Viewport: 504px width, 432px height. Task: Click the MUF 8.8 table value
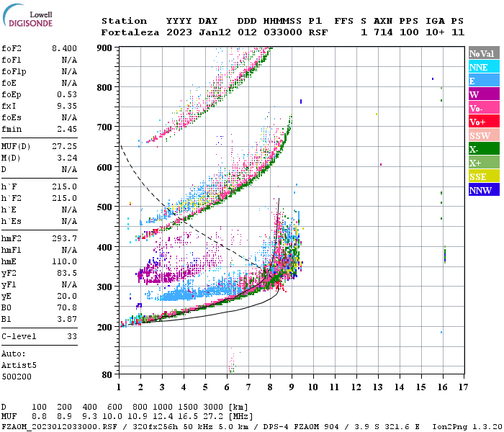[39, 417]
